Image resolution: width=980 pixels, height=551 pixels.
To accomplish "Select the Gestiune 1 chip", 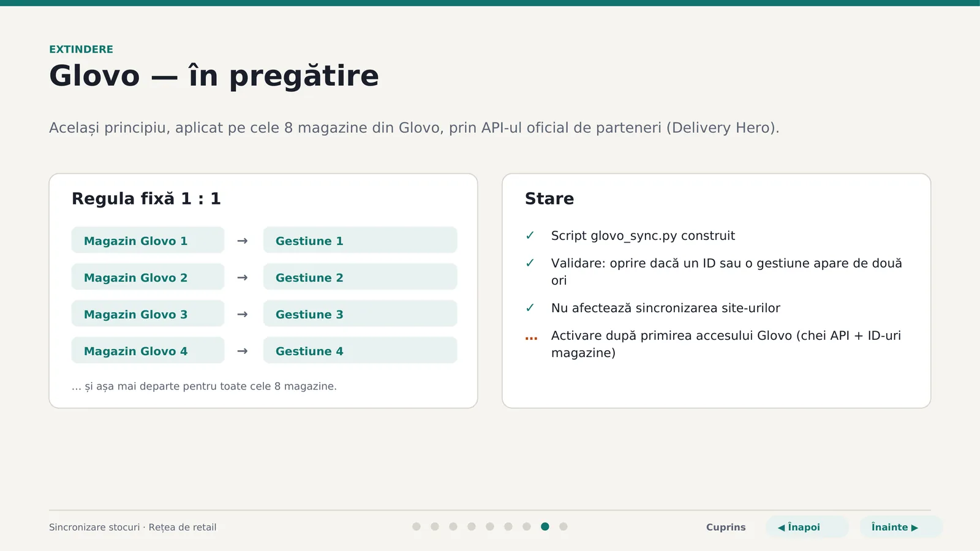I will click(x=360, y=240).
